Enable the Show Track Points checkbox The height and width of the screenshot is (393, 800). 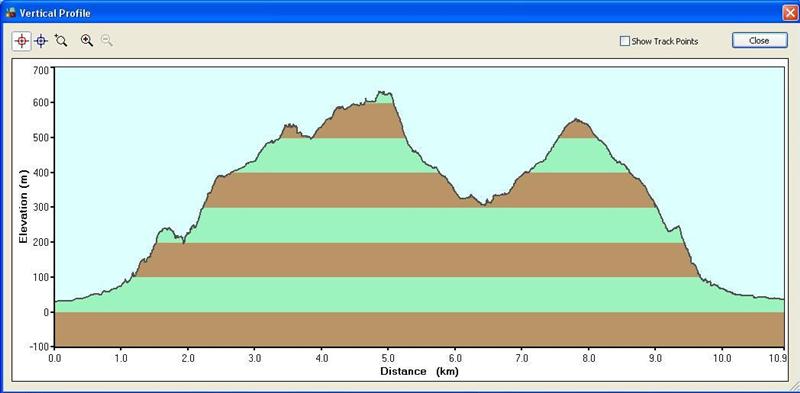[x=624, y=41]
